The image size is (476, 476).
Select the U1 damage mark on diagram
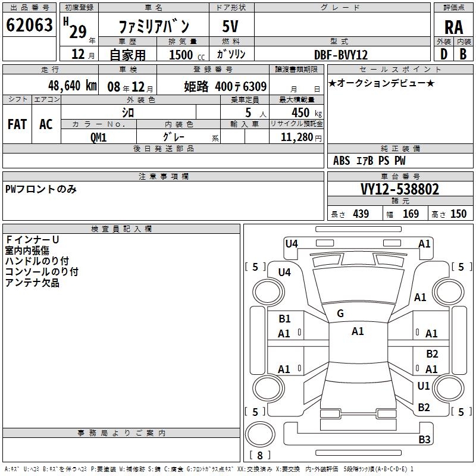[x=423, y=386]
